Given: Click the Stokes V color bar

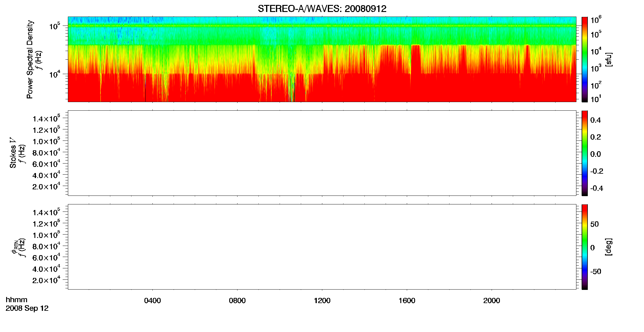Looking at the screenshot, I should (585, 153).
